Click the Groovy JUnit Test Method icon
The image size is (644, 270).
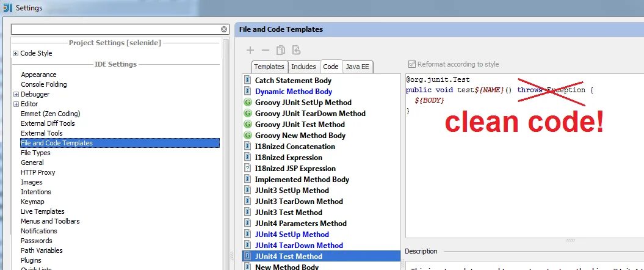[247, 125]
